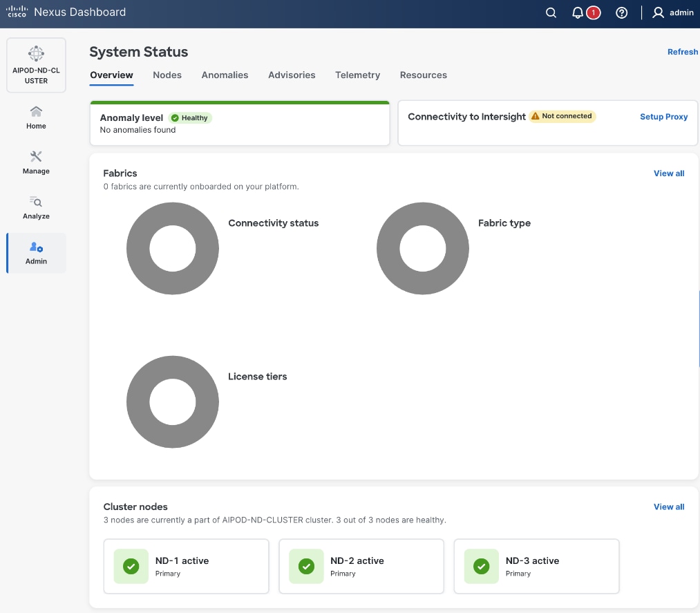Select the AIPOD-ND-CLUSTER cluster switcher
The image size is (700, 613).
36,65
